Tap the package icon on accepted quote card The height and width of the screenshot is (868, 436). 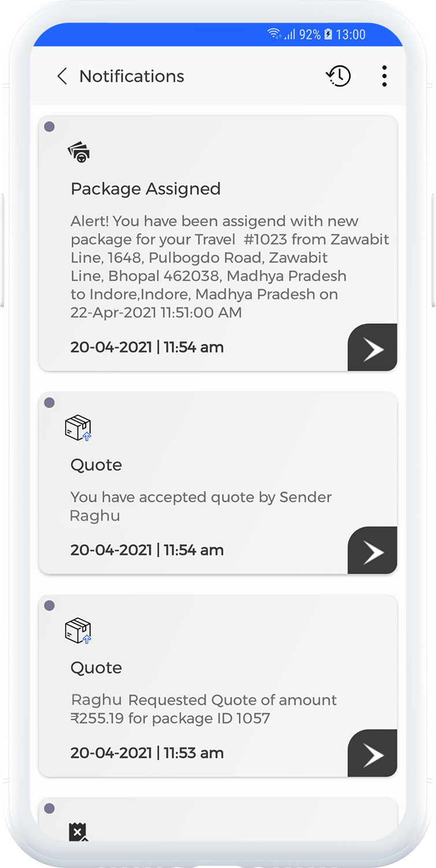pos(78,428)
